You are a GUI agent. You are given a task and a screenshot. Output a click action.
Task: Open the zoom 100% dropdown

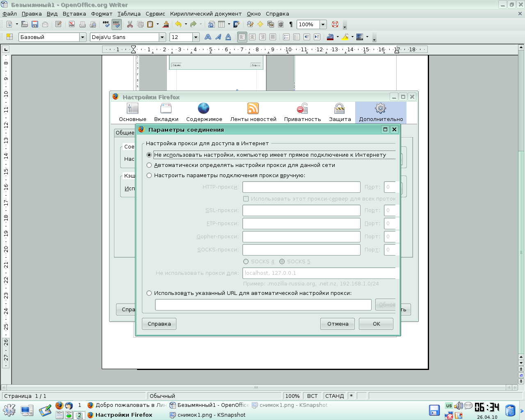[323, 25]
